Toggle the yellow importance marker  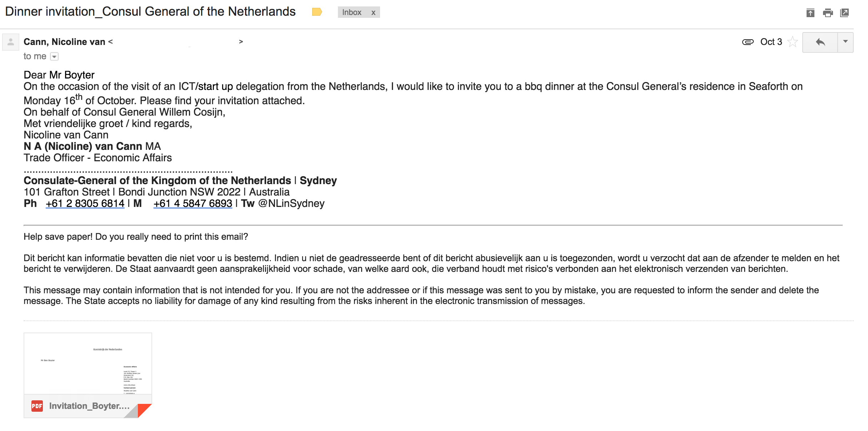pyautogui.click(x=316, y=12)
